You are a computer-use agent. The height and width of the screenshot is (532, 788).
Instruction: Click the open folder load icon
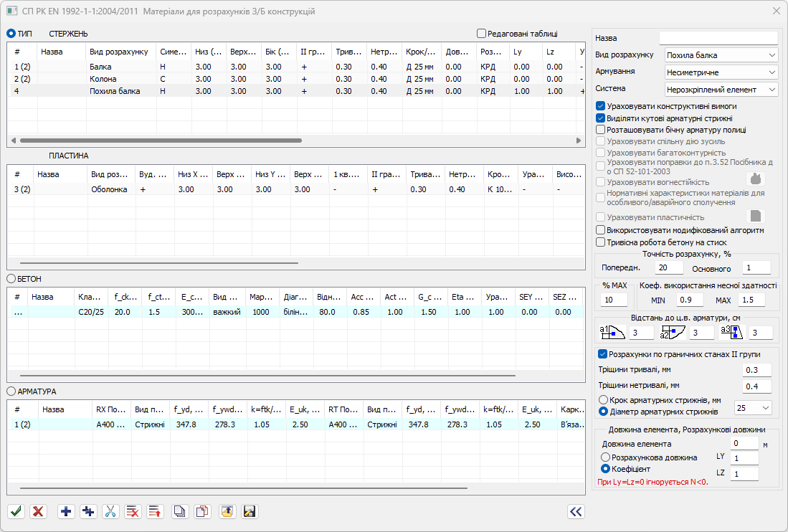227,511
